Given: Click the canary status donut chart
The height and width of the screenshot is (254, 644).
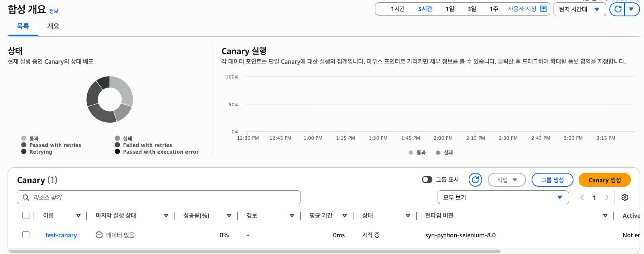Looking at the screenshot, I should (x=110, y=100).
